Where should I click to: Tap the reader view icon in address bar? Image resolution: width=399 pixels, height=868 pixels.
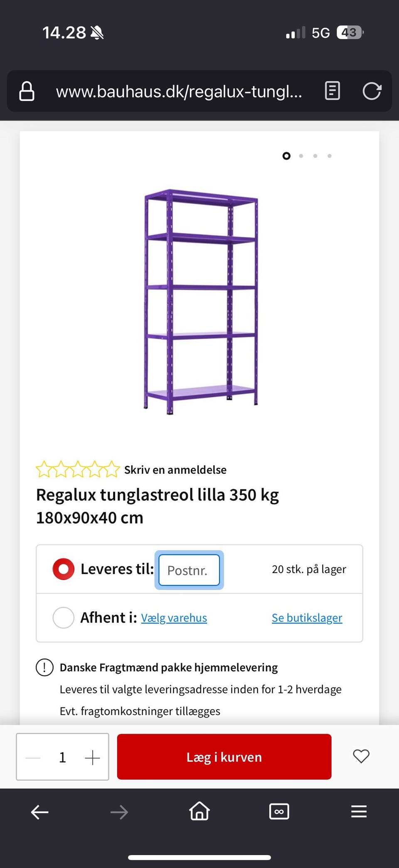(x=332, y=91)
